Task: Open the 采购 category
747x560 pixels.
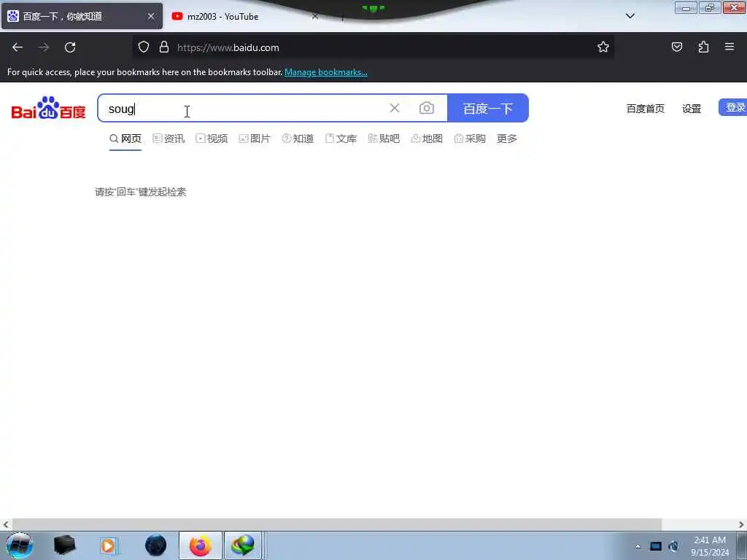Action: (470, 139)
